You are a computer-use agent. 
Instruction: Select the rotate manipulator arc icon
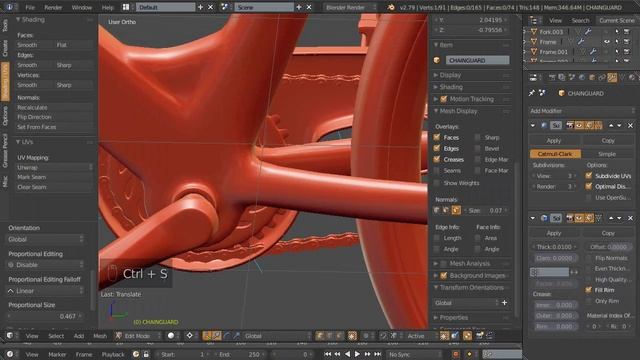227,336
